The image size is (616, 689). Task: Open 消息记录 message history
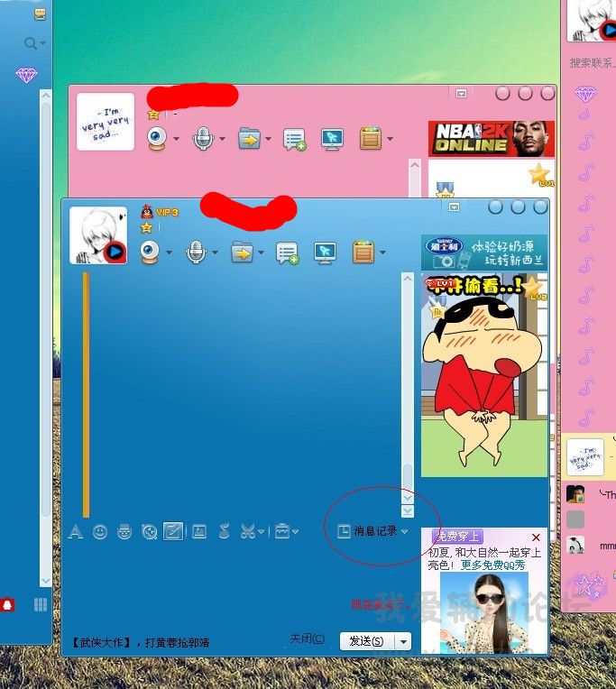pos(367,531)
